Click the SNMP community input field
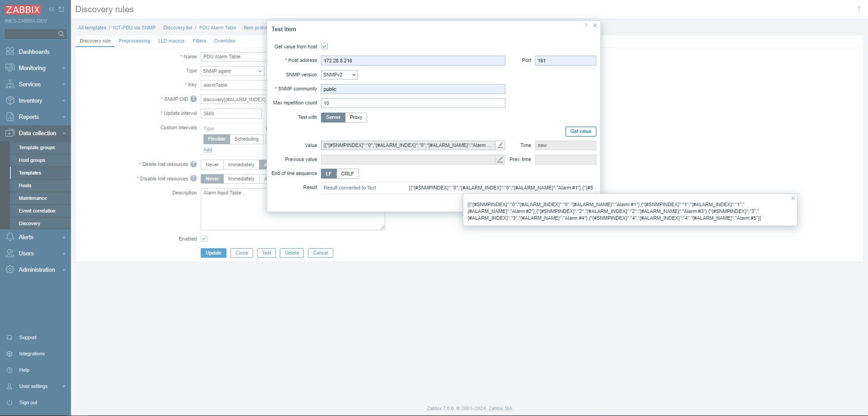 (413, 89)
